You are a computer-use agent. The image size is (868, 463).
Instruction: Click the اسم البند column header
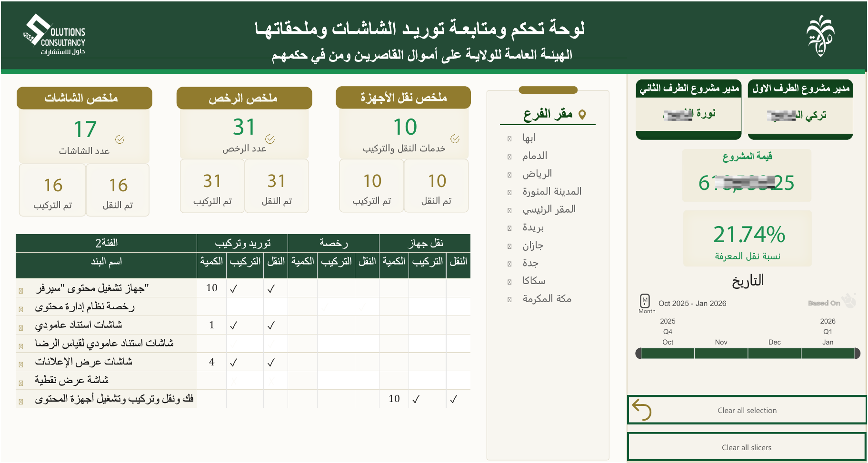[106, 262]
